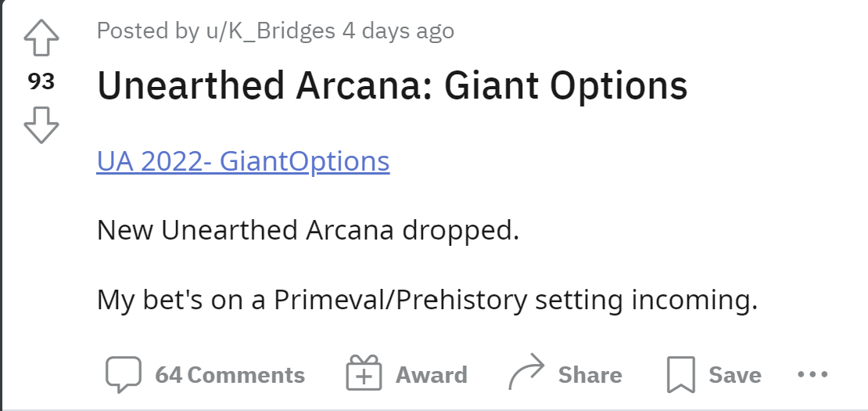This screenshot has height=411, width=868.
Task: Click the gift box Award icon
Action: click(364, 374)
